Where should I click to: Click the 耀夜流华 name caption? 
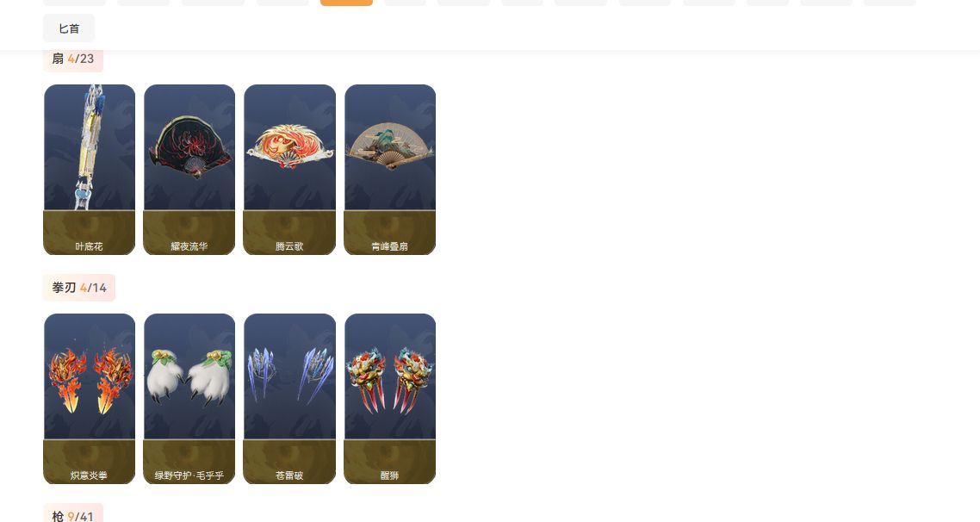[189, 247]
